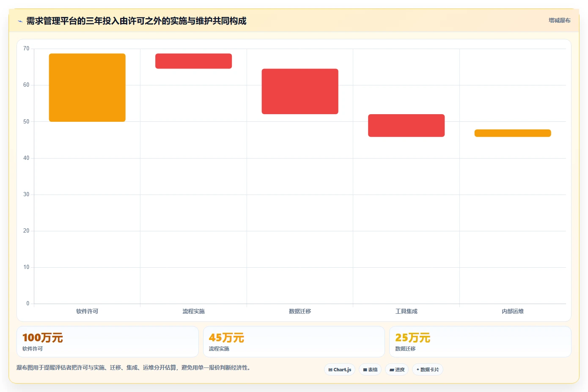Open the 25万元 数据迁移 data card

(x=480, y=342)
